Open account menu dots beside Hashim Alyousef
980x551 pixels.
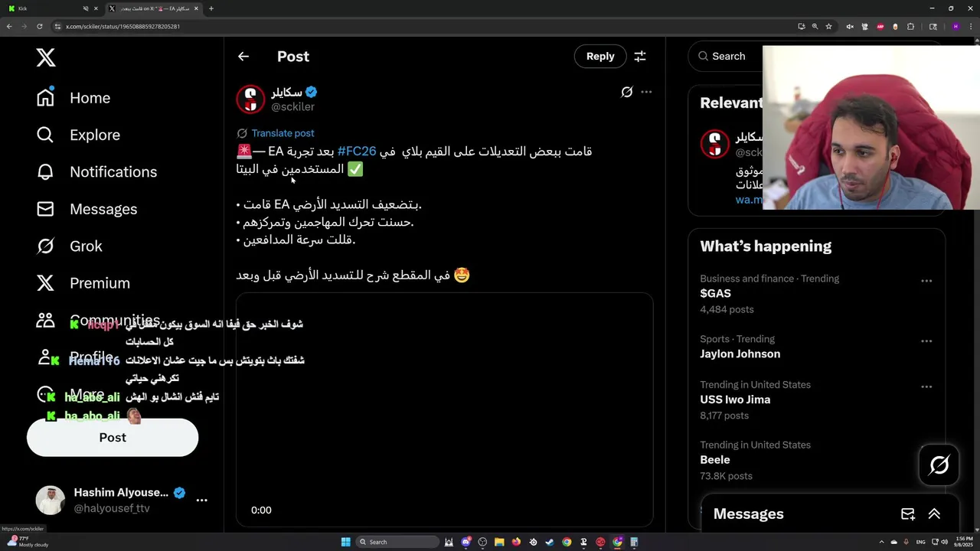202,500
